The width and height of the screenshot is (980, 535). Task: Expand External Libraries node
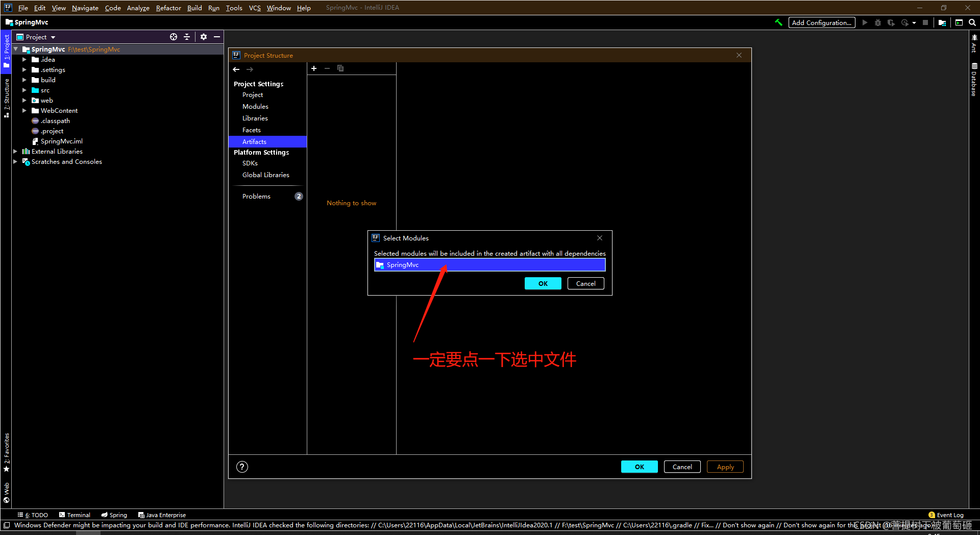coord(15,151)
